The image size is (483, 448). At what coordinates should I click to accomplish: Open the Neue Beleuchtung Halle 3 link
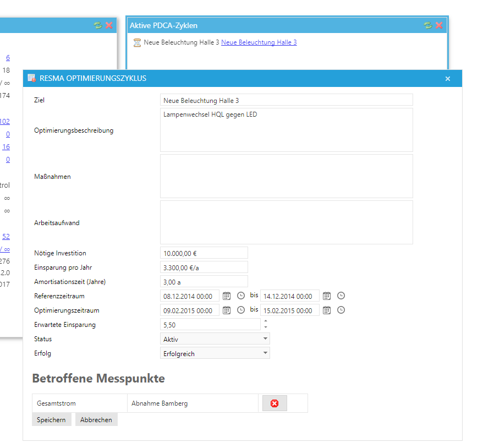259,42
